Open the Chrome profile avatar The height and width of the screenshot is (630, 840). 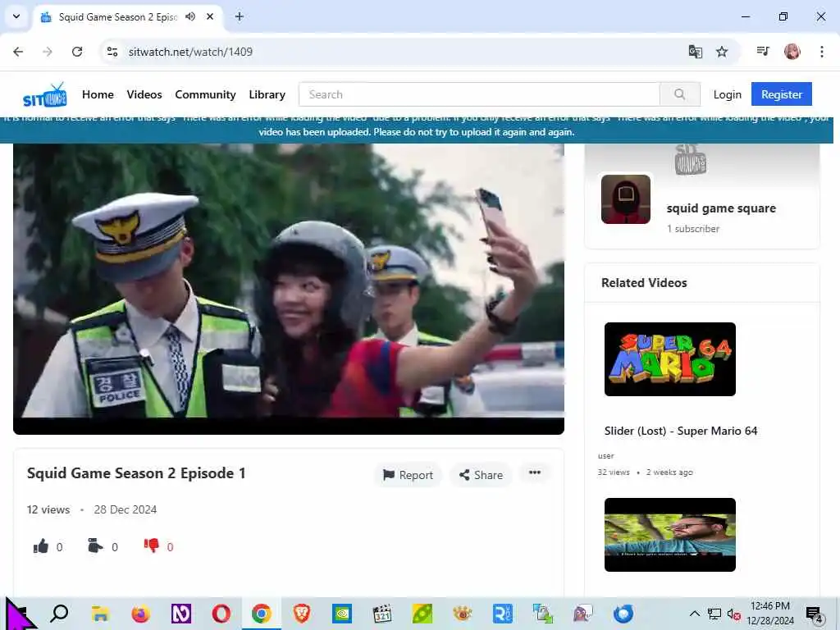(x=792, y=52)
